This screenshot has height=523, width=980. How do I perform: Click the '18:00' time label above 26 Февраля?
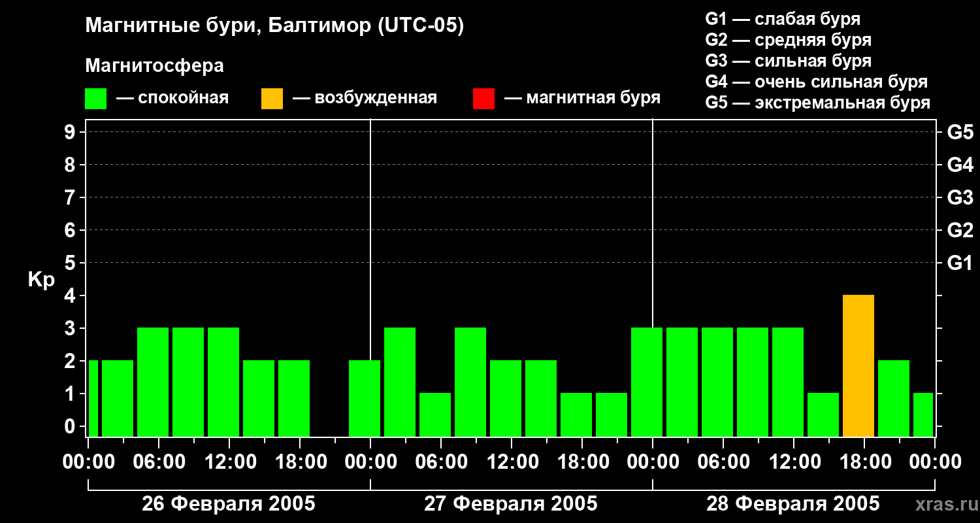coord(300,462)
